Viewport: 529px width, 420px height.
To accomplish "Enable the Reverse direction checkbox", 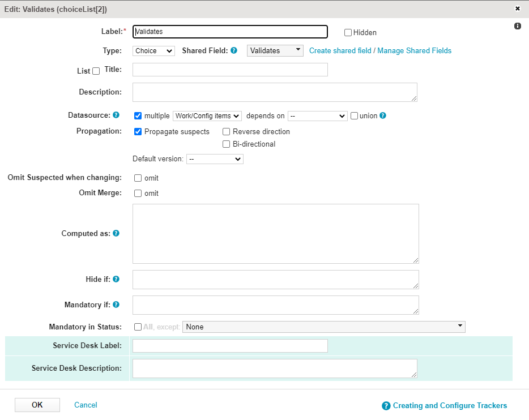I will 226,132.
